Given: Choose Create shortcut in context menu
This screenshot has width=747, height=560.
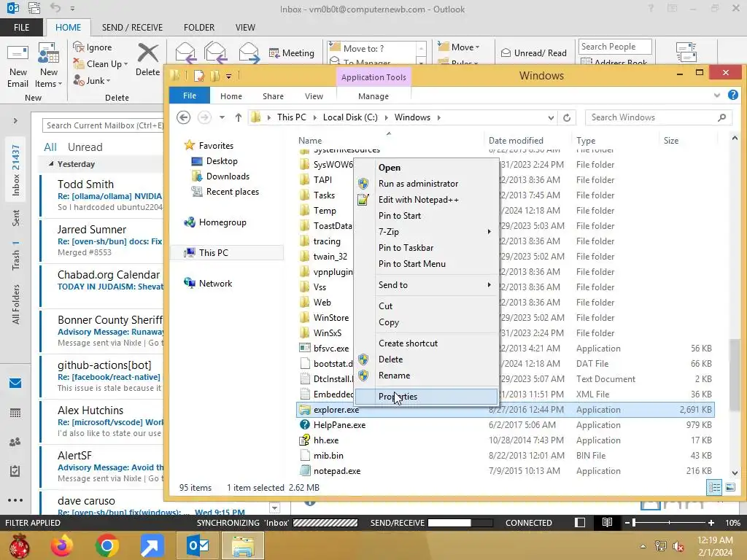Looking at the screenshot, I should point(427,343).
